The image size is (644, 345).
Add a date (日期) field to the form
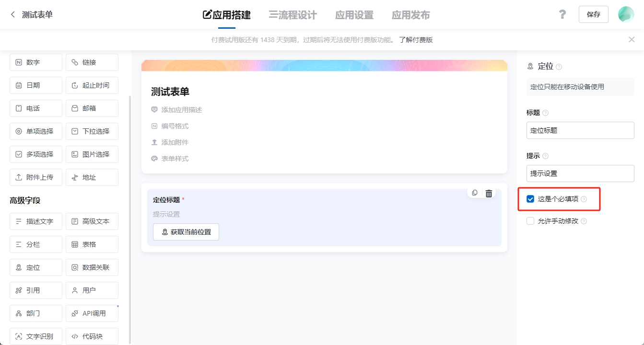pyautogui.click(x=35, y=85)
